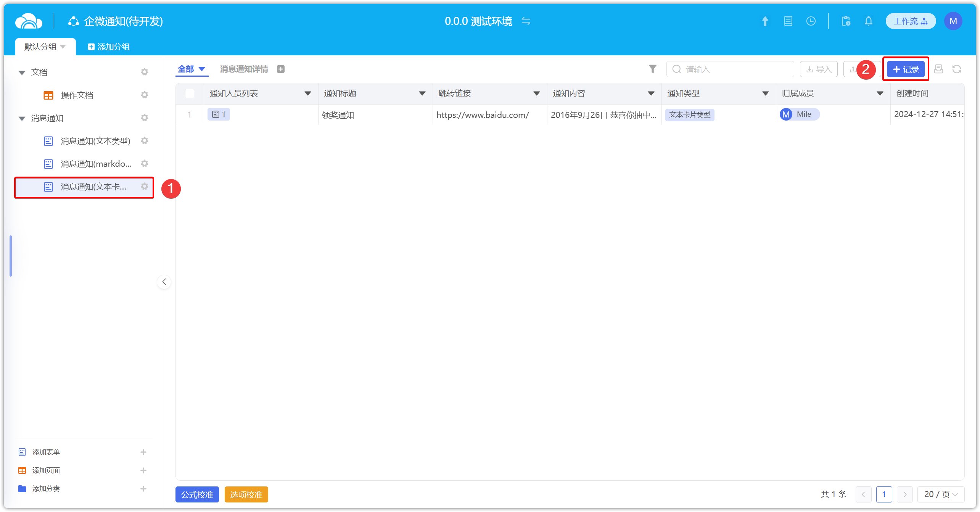The height and width of the screenshot is (512, 980).
Task: Open settings gear for 消息通知 category
Action: click(x=145, y=118)
